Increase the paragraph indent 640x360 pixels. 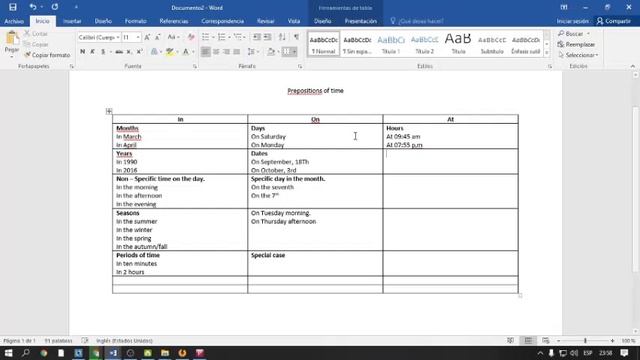(267, 37)
